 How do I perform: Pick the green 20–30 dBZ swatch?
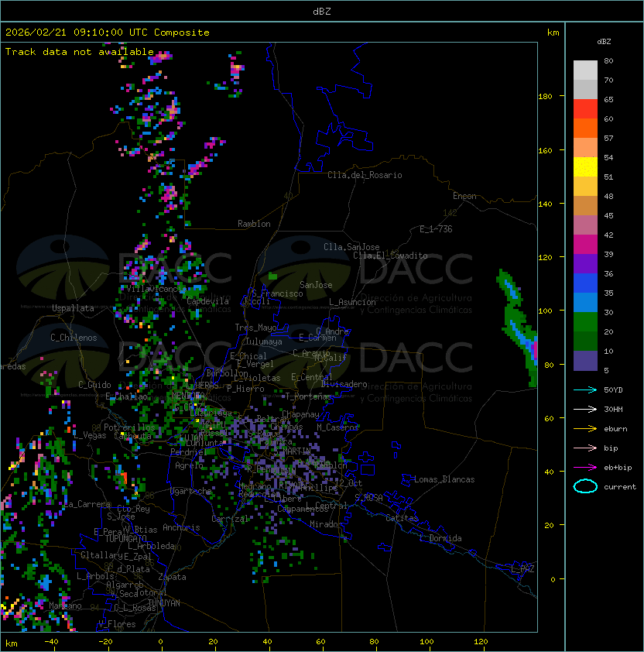point(585,322)
